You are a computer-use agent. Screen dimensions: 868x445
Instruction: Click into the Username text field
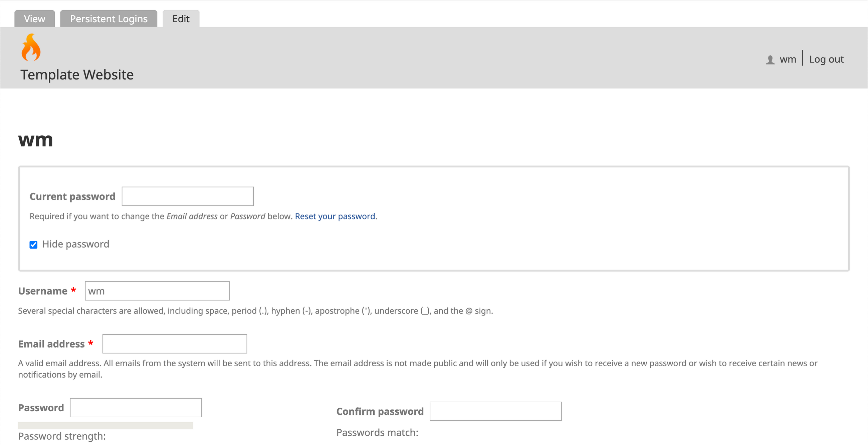pos(157,291)
